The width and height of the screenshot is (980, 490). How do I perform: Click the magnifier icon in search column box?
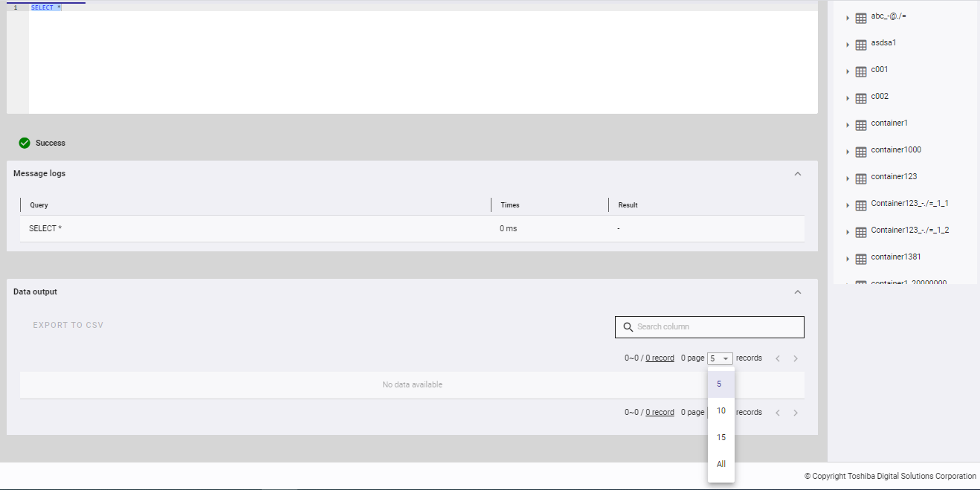coord(628,327)
